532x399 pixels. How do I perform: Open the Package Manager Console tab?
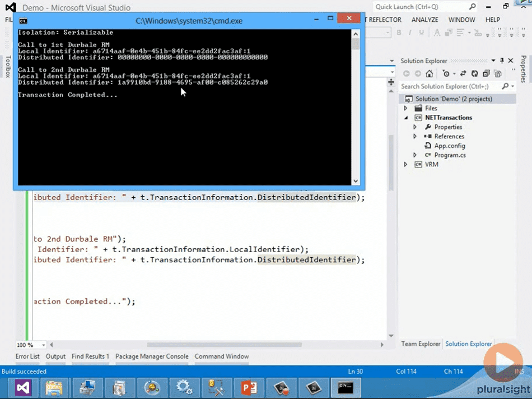point(152,356)
